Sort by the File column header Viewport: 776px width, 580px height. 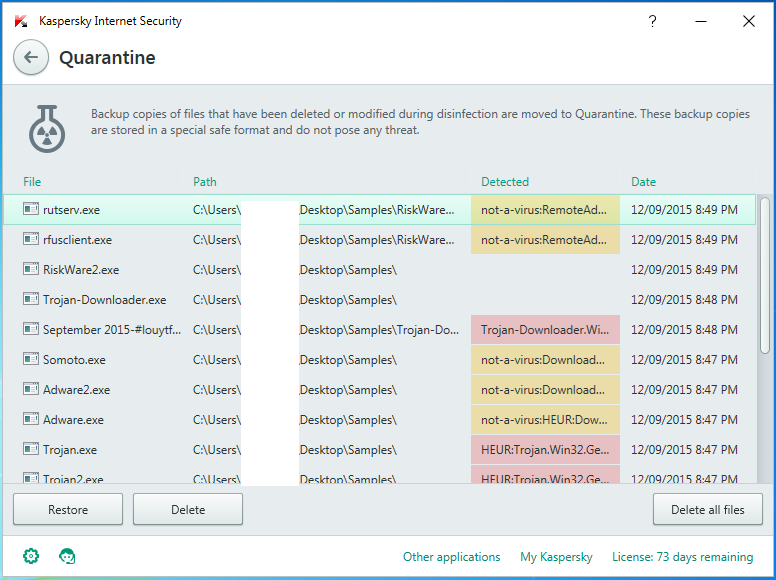pyautogui.click(x=32, y=182)
